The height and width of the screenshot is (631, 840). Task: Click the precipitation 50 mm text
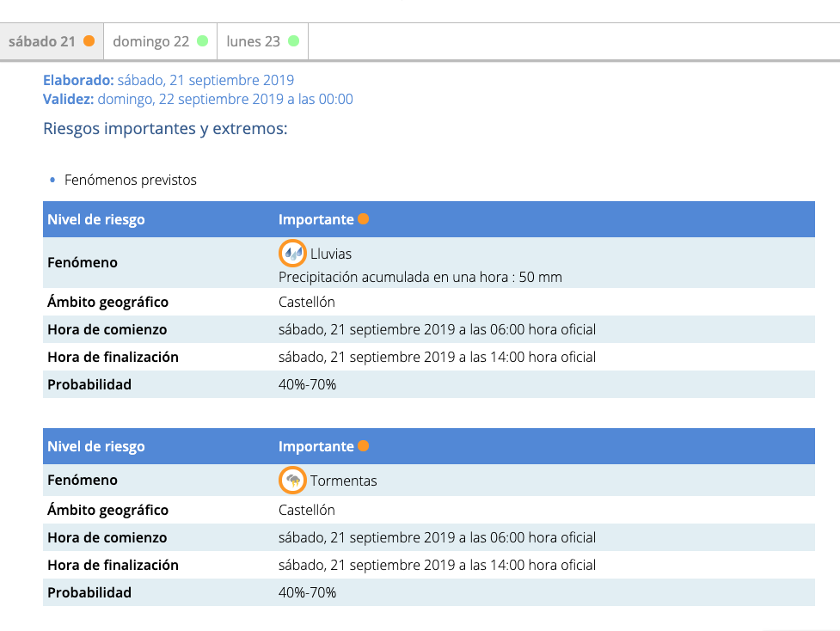[x=420, y=277]
